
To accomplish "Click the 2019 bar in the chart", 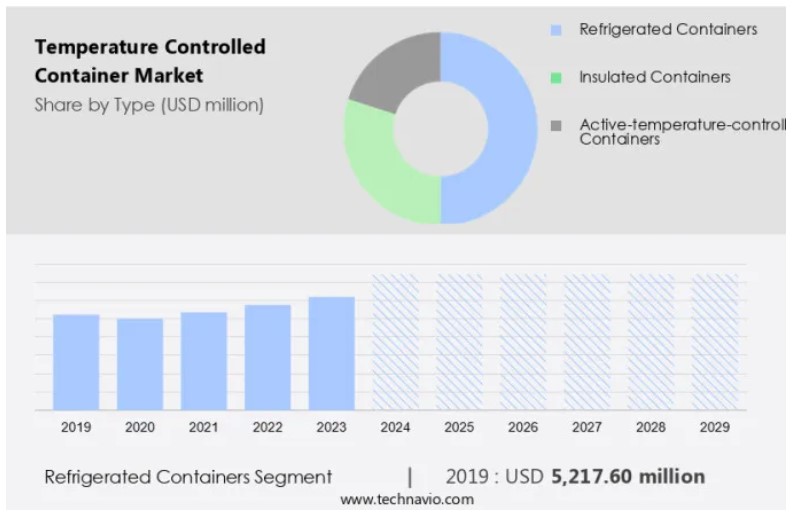I will (76, 362).
